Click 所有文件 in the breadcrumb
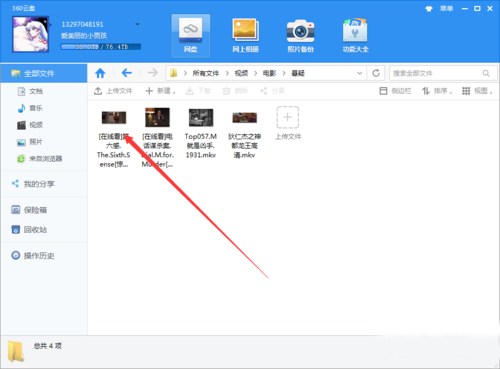Screen dimensions: 500x369 [206, 73]
